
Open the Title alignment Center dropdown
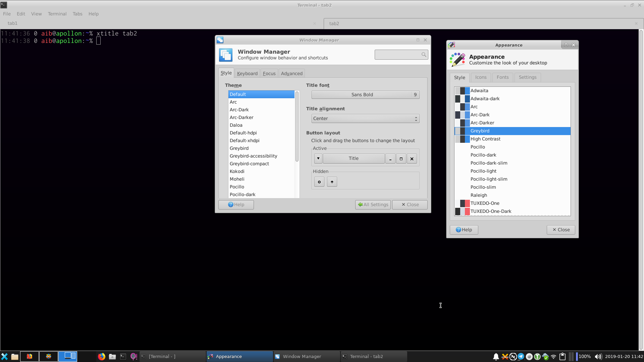[x=365, y=119]
